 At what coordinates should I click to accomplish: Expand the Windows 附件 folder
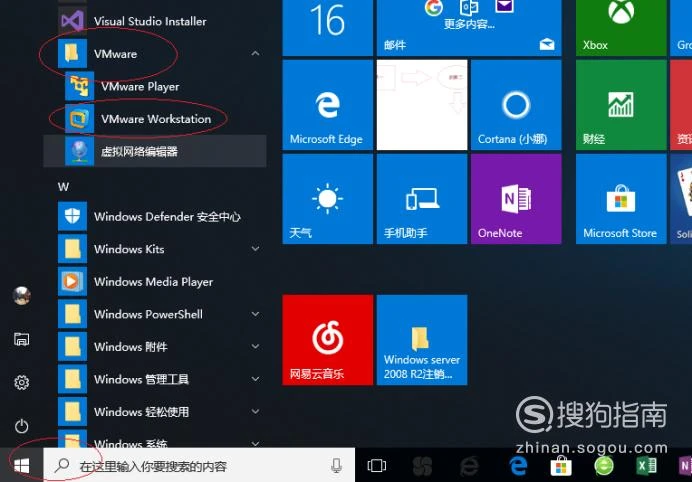pos(255,346)
